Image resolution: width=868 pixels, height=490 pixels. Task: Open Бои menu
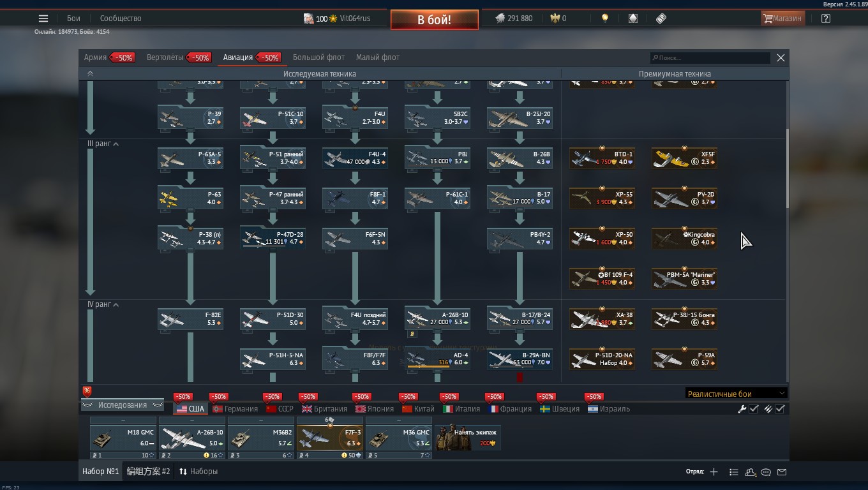pos(74,19)
